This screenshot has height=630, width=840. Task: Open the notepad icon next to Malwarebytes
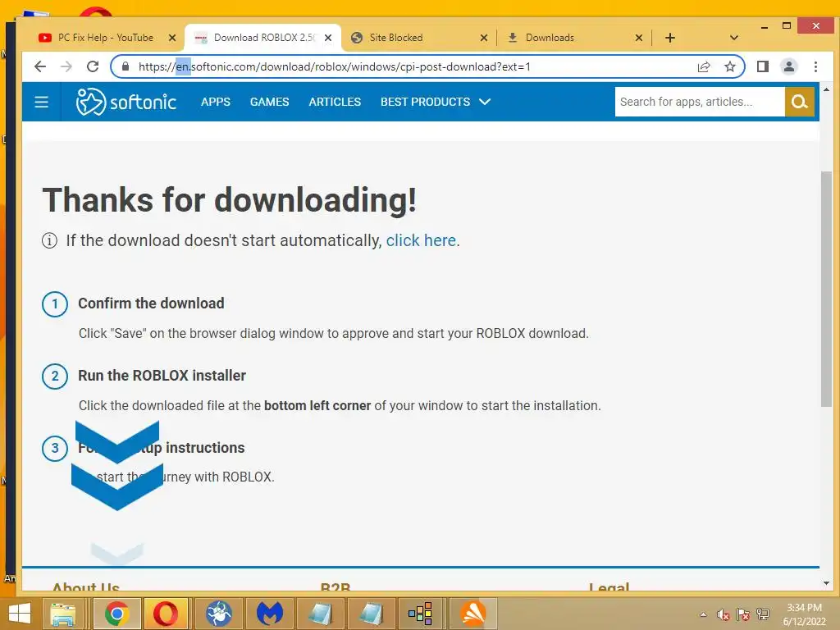pos(321,614)
